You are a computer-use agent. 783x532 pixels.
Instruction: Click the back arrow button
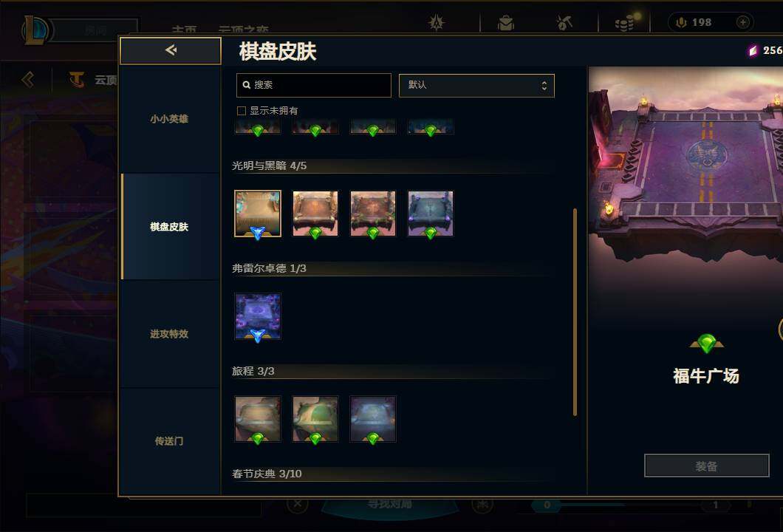coord(171,50)
